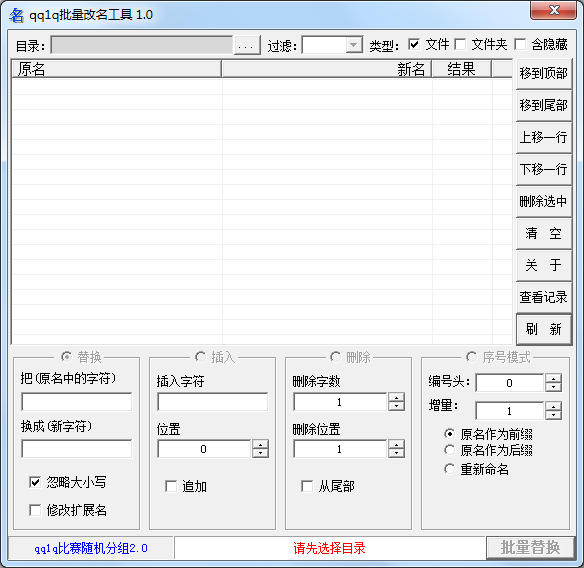Image resolution: width=584 pixels, height=568 pixels.
Task: Toggle the 文件 type checkbox
Action: pyautogui.click(x=414, y=44)
